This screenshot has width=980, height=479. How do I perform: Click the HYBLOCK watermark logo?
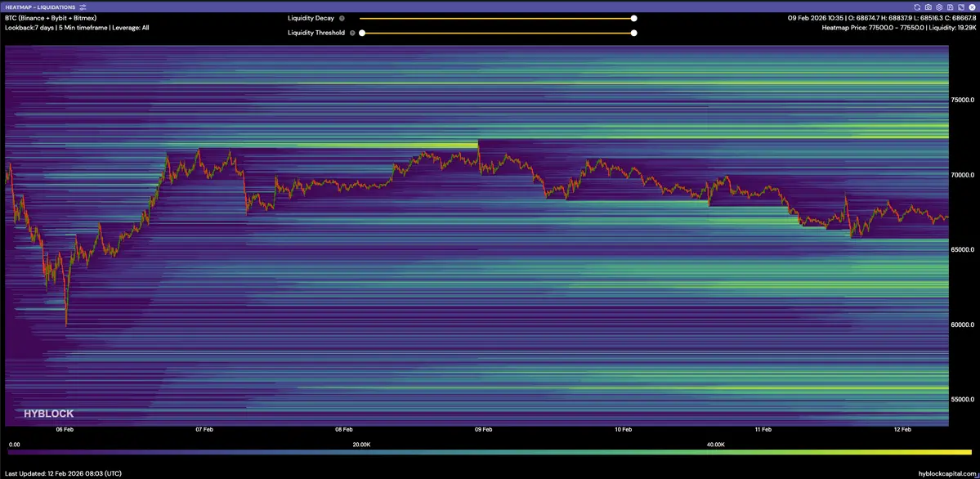point(48,414)
